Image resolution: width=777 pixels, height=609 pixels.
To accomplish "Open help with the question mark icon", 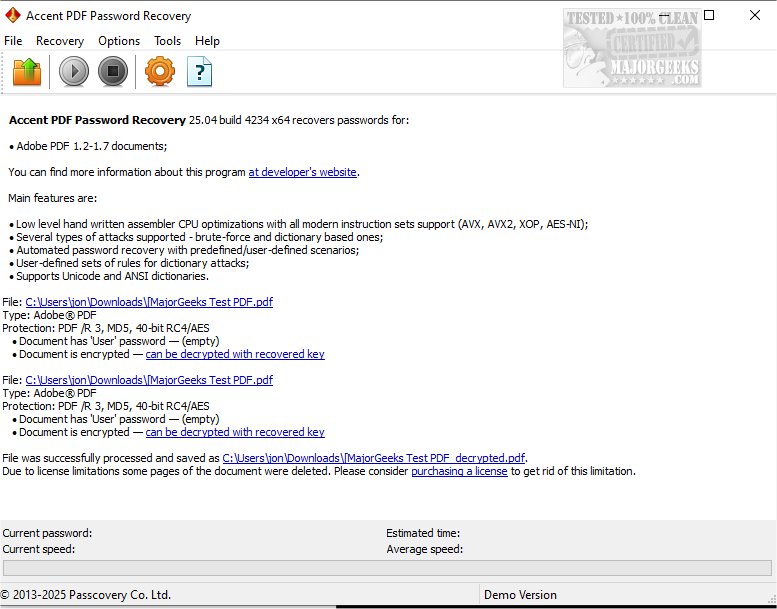I will [x=199, y=72].
